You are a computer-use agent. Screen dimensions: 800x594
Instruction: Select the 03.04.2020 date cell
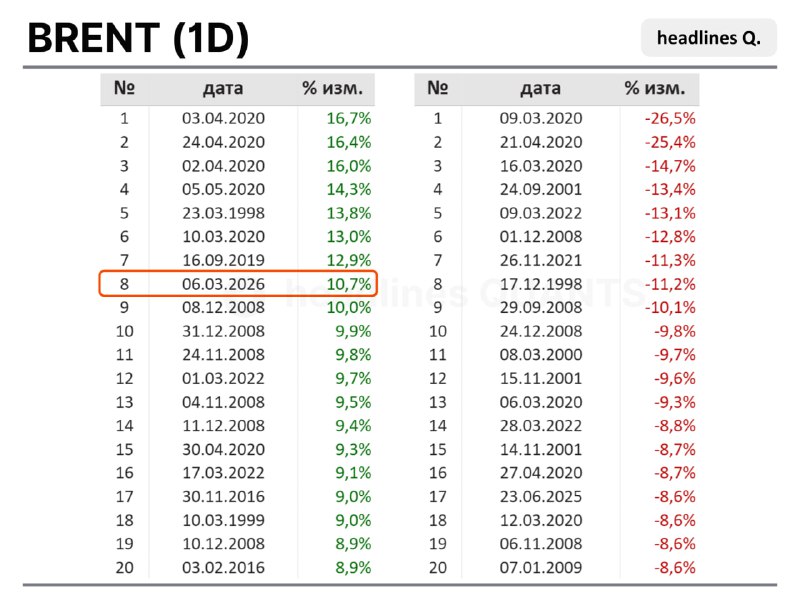223,119
